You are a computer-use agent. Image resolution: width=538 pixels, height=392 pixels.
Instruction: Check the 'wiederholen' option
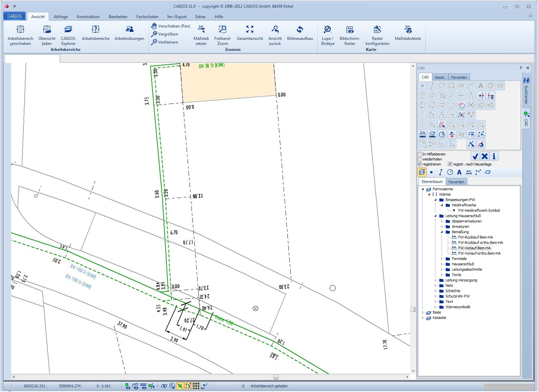click(420, 159)
